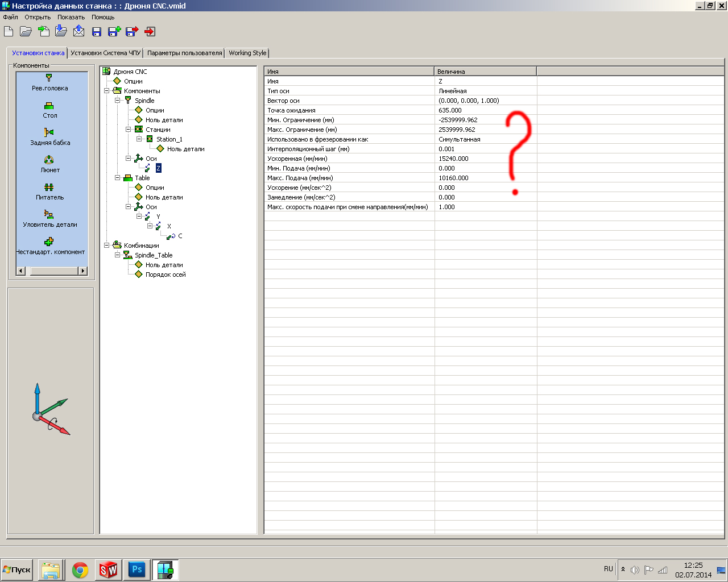Screen dimensions: 728x582
Task: Click the 3D axis orientation preview
Action: click(x=51, y=410)
